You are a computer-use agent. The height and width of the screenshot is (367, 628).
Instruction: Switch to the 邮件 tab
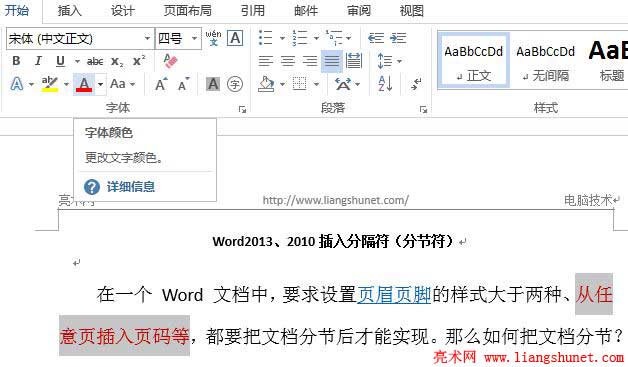[x=306, y=10]
